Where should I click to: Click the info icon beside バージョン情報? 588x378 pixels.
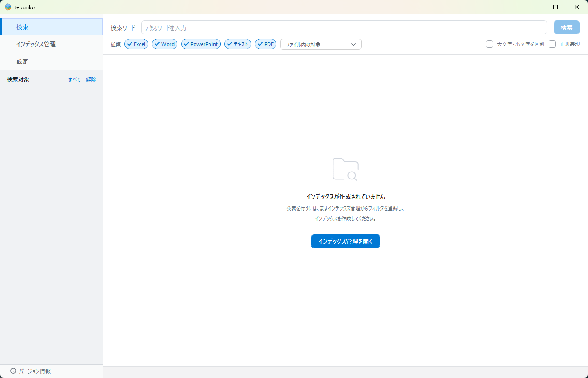click(13, 371)
